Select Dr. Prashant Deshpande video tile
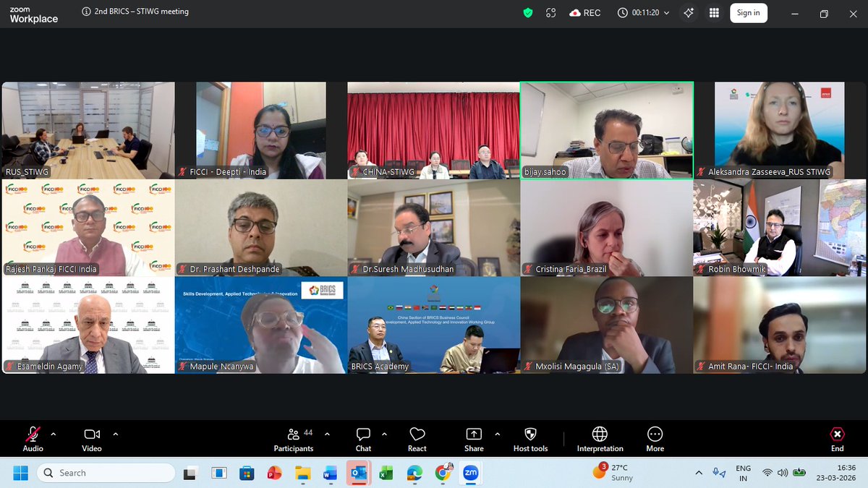 pos(260,228)
